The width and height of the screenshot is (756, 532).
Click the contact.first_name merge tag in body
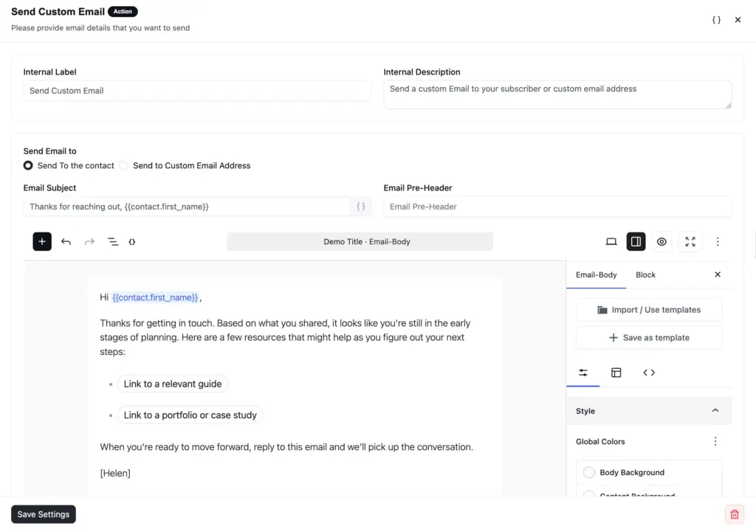(x=155, y=297)
